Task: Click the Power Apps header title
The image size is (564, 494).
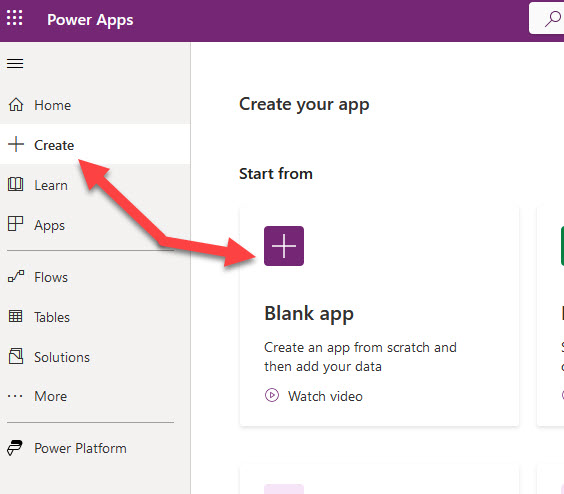Action: (90, 20)
